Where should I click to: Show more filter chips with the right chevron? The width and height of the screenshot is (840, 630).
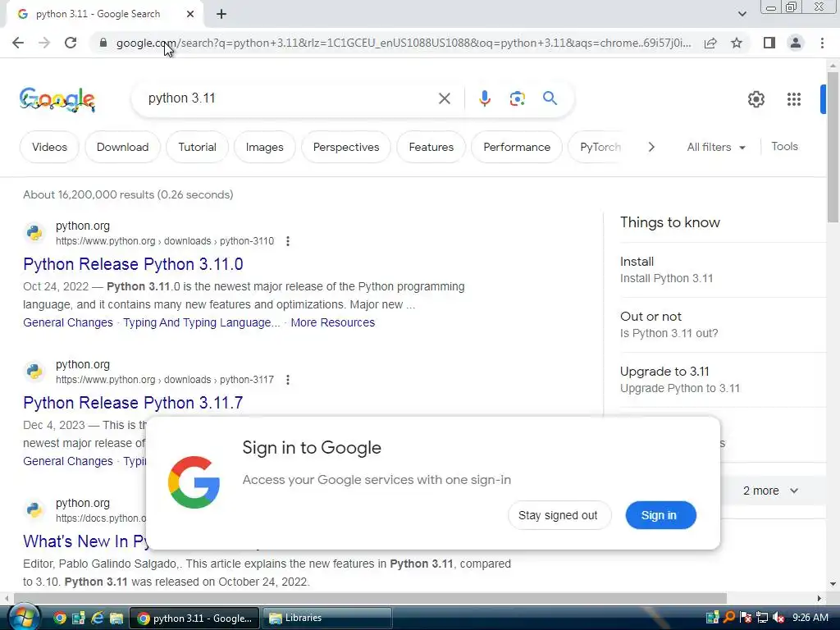(x=651, y=147)
